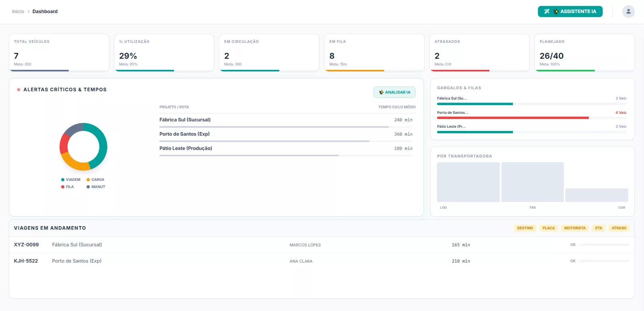Select the Placa column tag
The width and height of the screenshot is (644, 311).
click(548, 228)
